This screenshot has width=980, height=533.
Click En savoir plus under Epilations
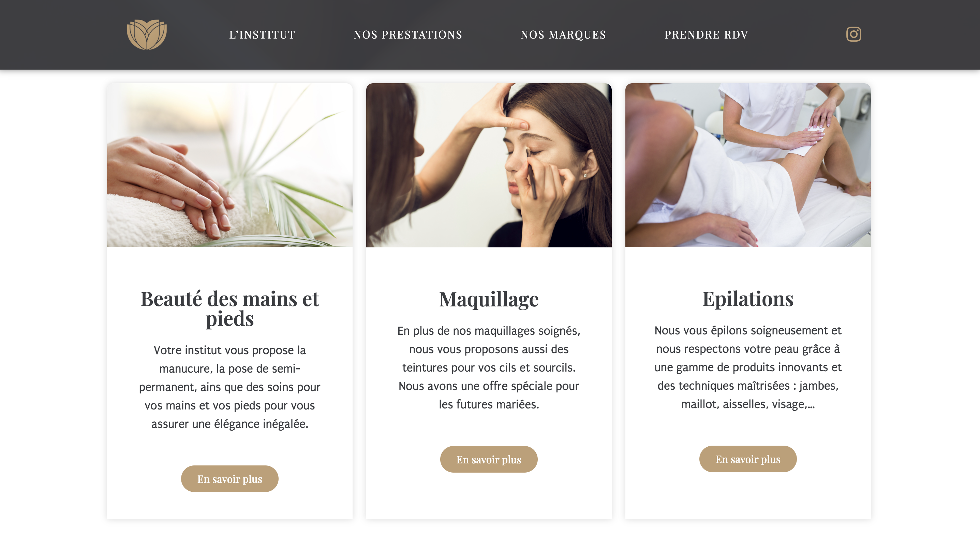[x=748, y=459]
